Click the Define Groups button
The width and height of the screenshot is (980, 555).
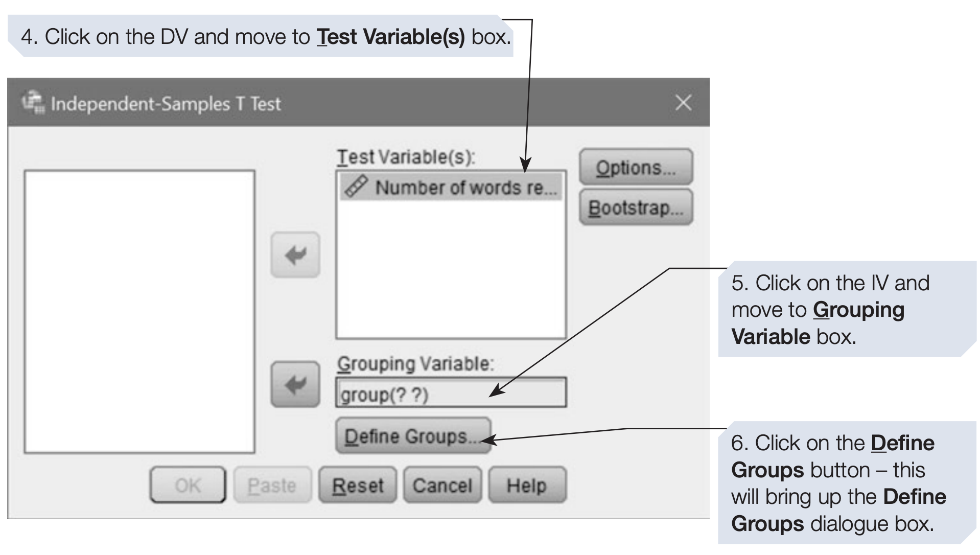click(413, 436)
